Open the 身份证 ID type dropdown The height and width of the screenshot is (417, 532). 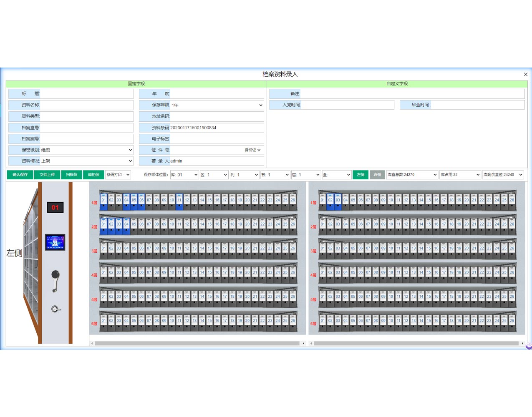[252, 150]
